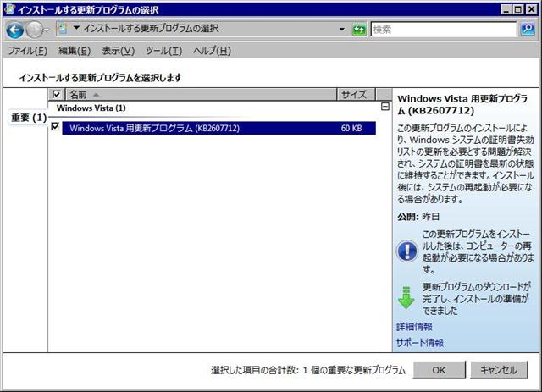The image size is (542, 392).
Task: Collapse the Windows Vista (1) group
Action: tap(385, 107)
